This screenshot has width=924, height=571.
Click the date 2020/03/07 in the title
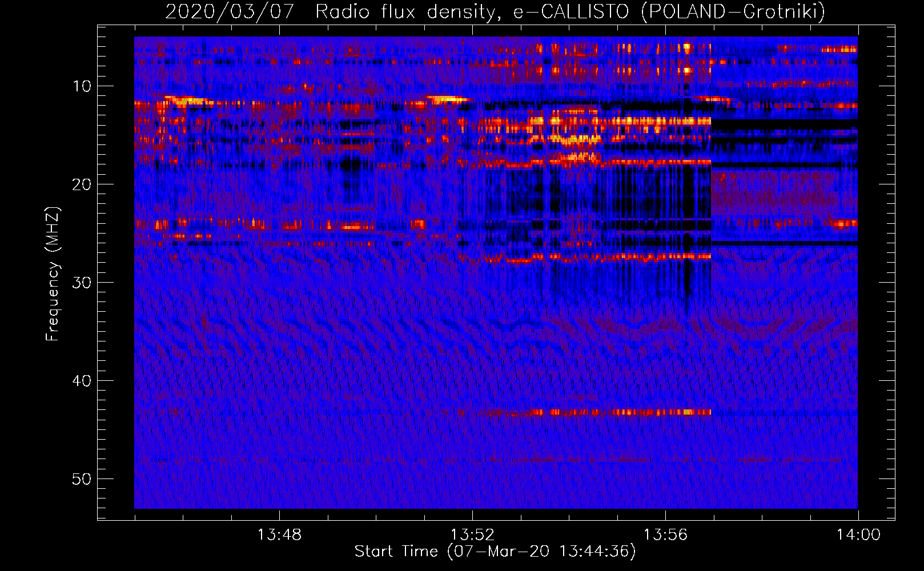(x=230, y=11)
